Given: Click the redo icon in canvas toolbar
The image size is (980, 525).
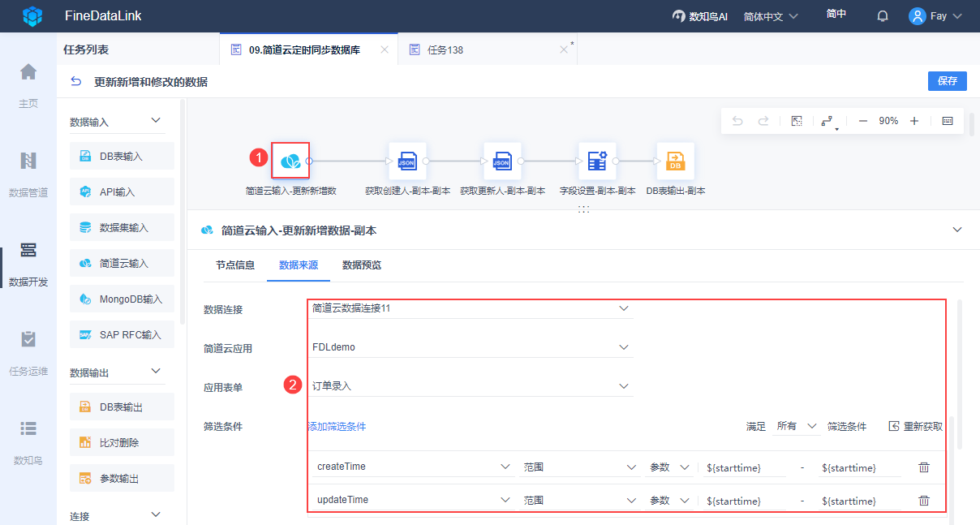Looking at the screenshot, I should [x=763, y=121].
